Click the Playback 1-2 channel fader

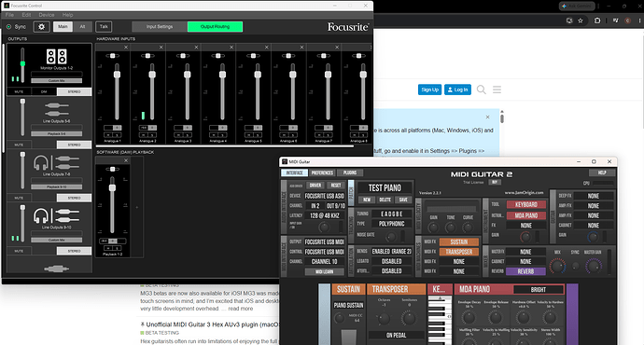click(112, 187)
